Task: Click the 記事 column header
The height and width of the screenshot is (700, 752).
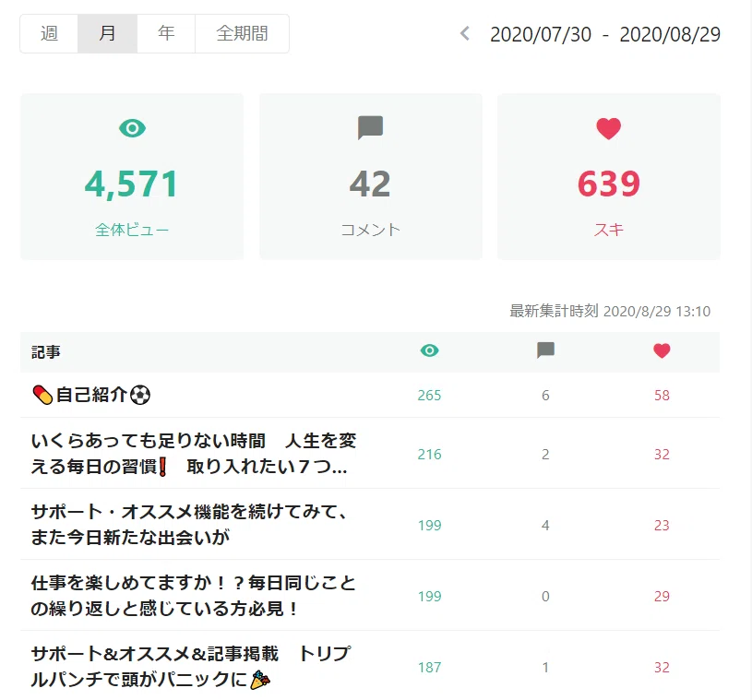Action: pos(45,352)
